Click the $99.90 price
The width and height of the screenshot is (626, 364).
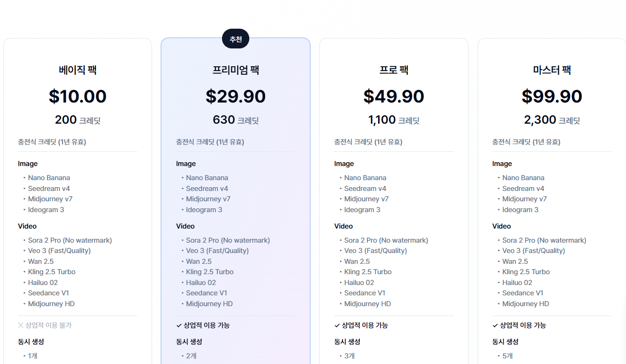point(552,96)
